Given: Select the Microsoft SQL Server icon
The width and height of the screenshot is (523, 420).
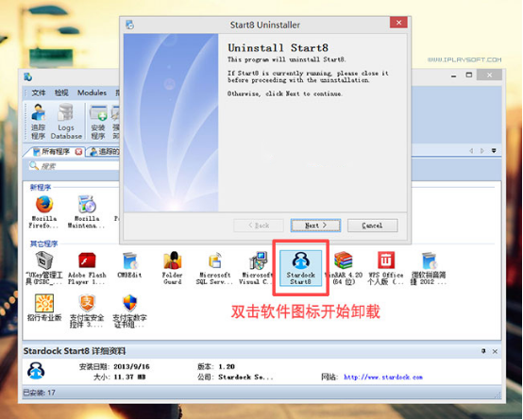Looking at the screenshot, I should [215, 268].
